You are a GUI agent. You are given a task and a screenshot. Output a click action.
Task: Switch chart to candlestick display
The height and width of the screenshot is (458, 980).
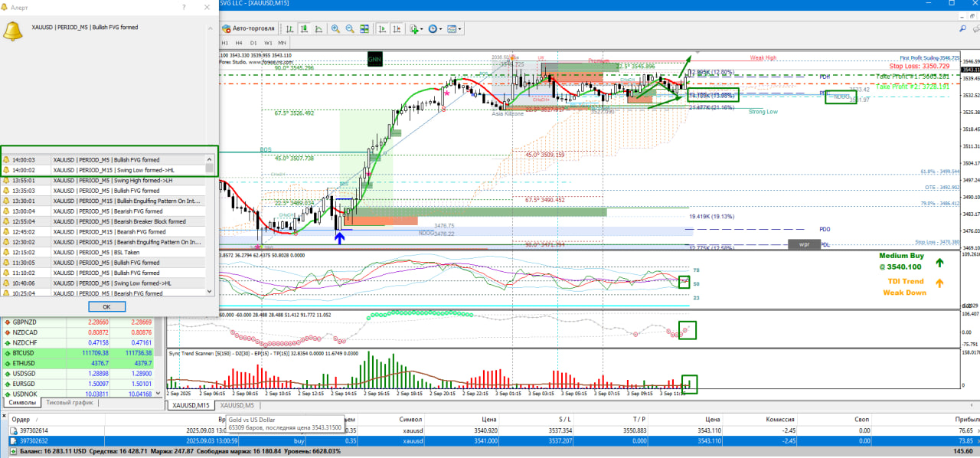[304, 29]
